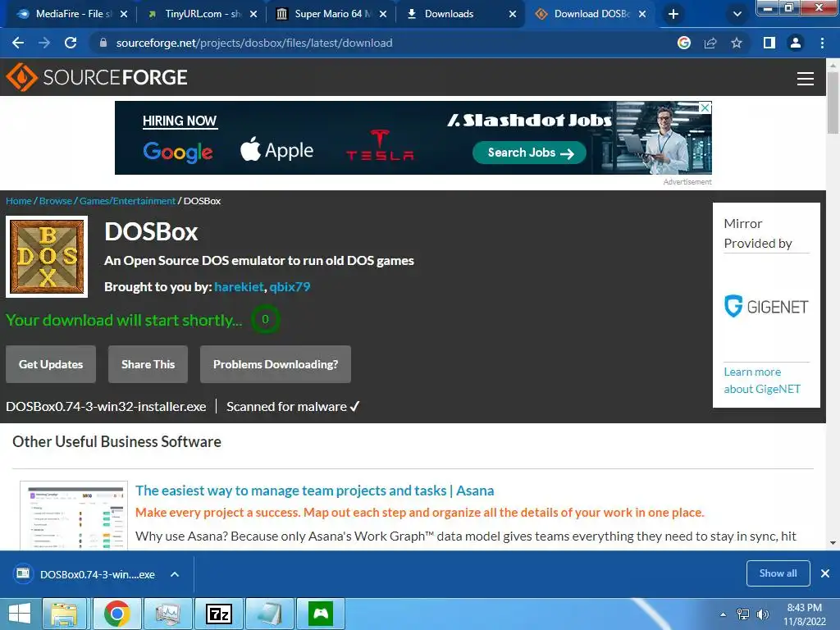The height and width of the screenshot is (630, 840).
Task: Click the download countdown circle
Action: click(265, 319)
